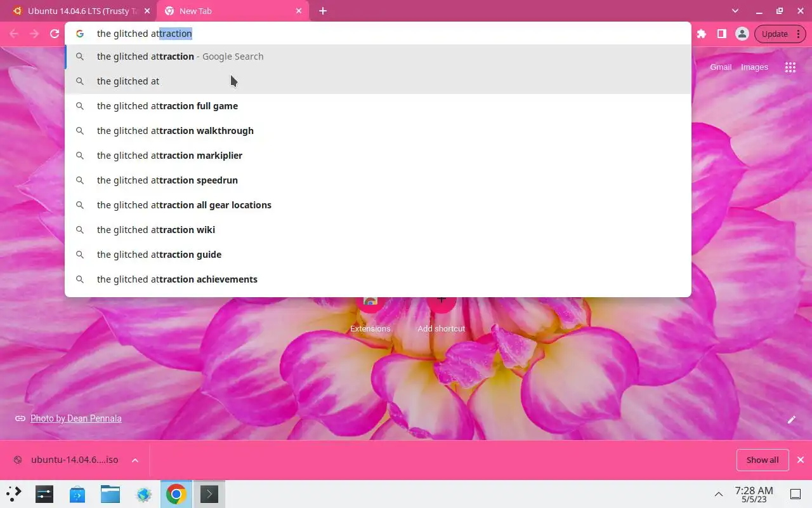Screen dimensions: 812x508
Task: Open the globe web browser taskbar icon
Action: (x=143, y=493)
